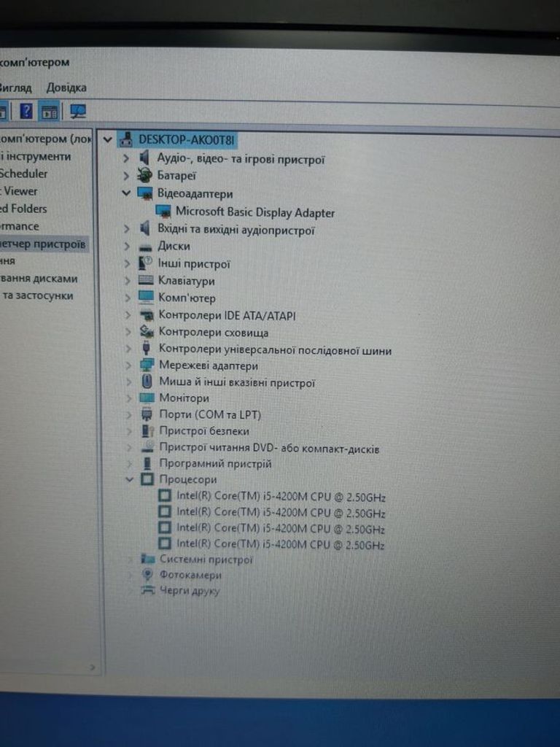Select the last Intel Core i5-4200M entry
The image size is (560, 747).
[281, 544]
